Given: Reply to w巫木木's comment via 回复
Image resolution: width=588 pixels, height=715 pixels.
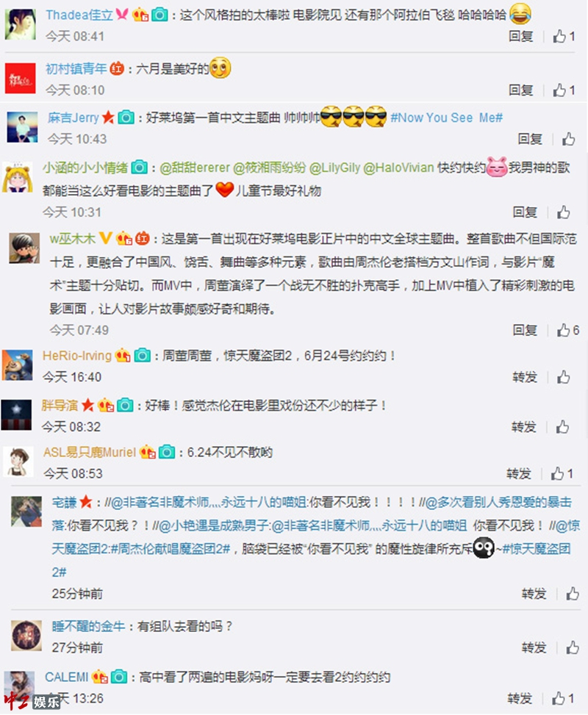Looking at the screenshot, I should point(525,330).
